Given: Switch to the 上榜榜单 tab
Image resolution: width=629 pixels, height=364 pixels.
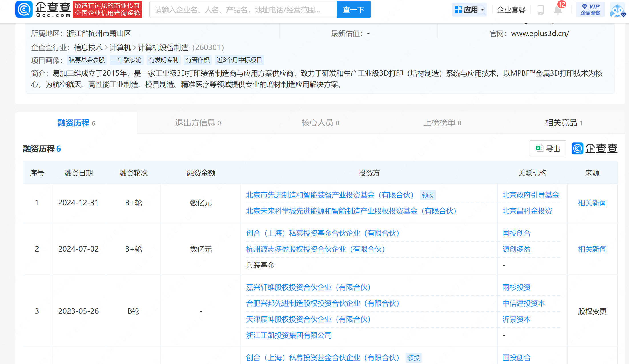Looking at the screenshot, I should [442, 123].
